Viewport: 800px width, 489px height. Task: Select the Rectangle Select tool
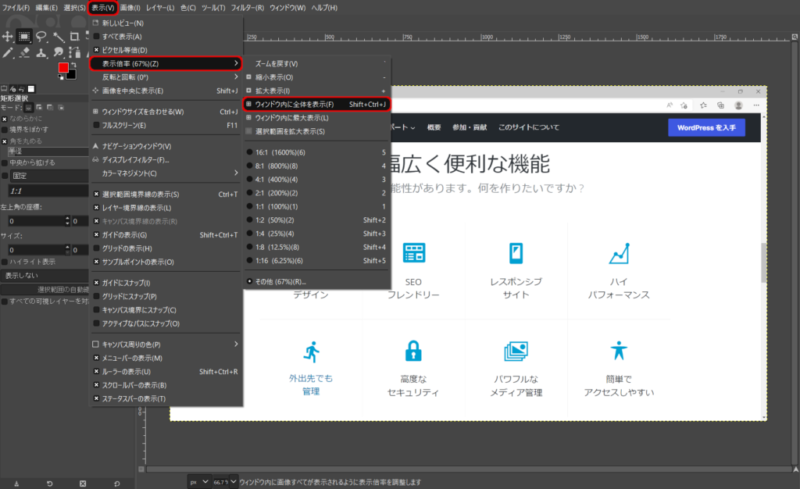pyautogui.click(x=24, y=36)
